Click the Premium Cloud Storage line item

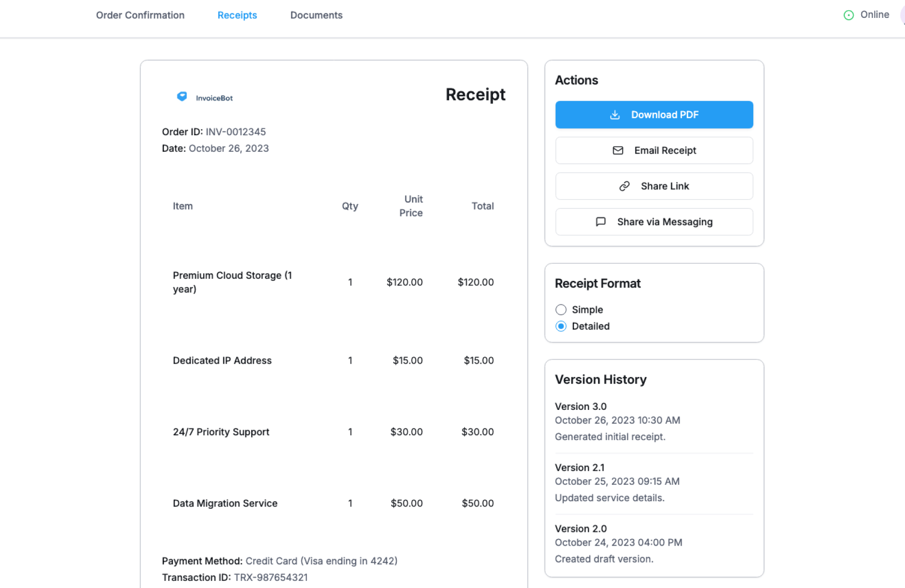[x=232, y=282]
